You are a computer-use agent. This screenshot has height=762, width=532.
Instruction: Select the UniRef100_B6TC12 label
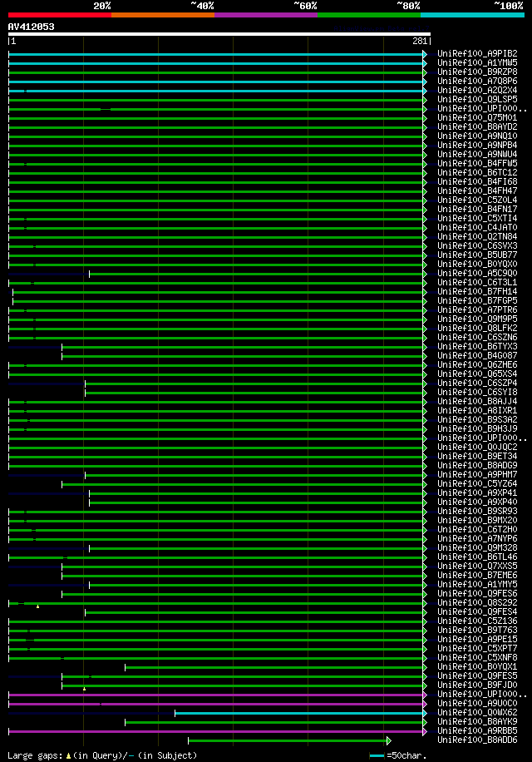pos(477,172)
